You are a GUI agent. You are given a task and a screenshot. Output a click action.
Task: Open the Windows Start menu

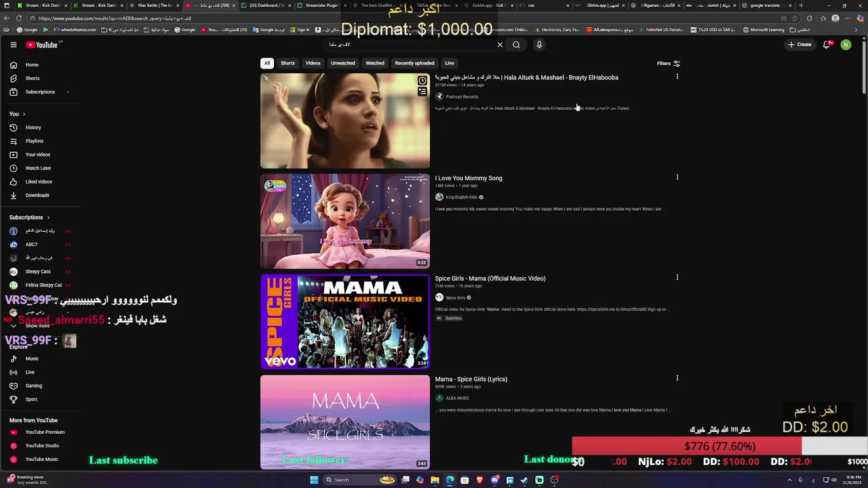314,480
